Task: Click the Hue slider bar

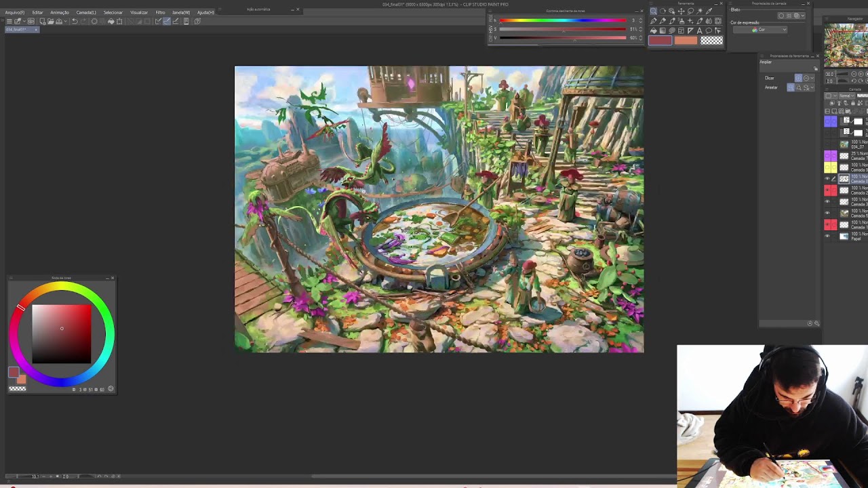Action: click(563, 20)
